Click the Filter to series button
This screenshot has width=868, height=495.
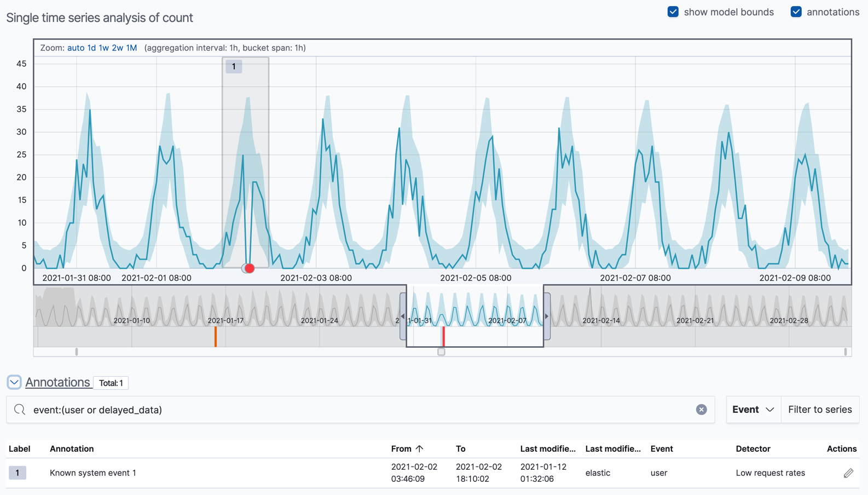click(819, 410)
